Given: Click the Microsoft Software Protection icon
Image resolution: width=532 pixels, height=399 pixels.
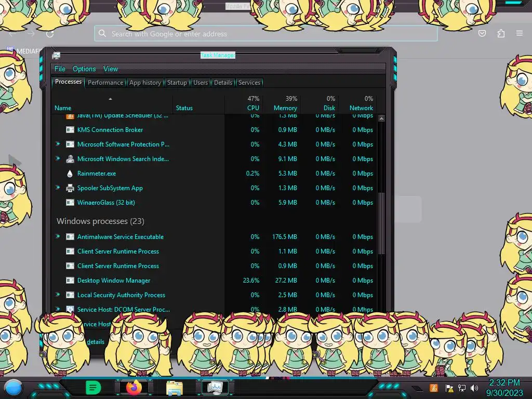Looking at the screenshot, I should (x=70, y=144).
